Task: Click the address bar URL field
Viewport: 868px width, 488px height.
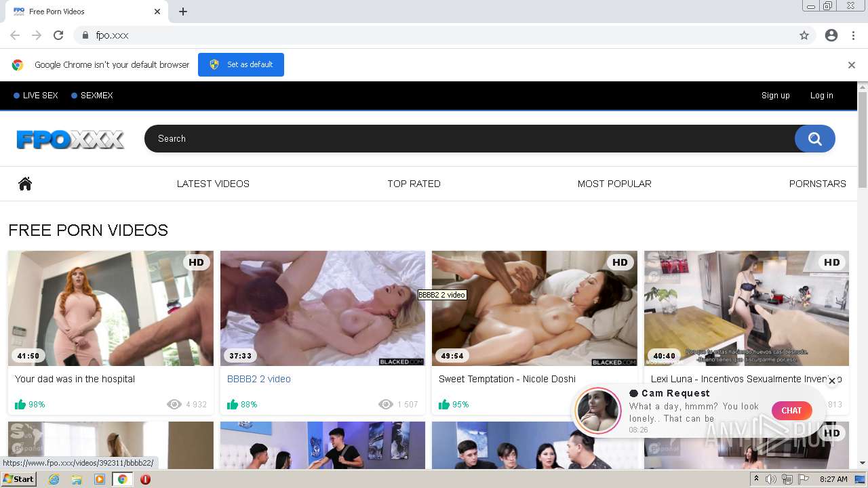Action: 434,35
